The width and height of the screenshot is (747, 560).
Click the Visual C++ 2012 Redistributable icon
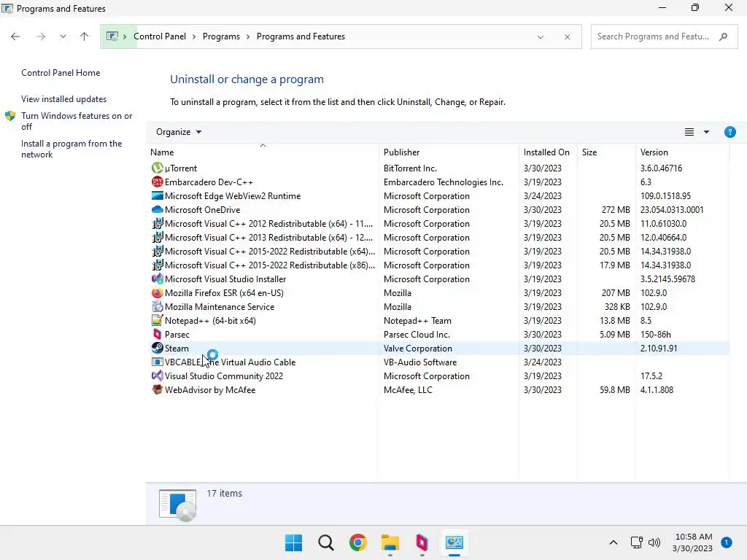tap(158, 223)
